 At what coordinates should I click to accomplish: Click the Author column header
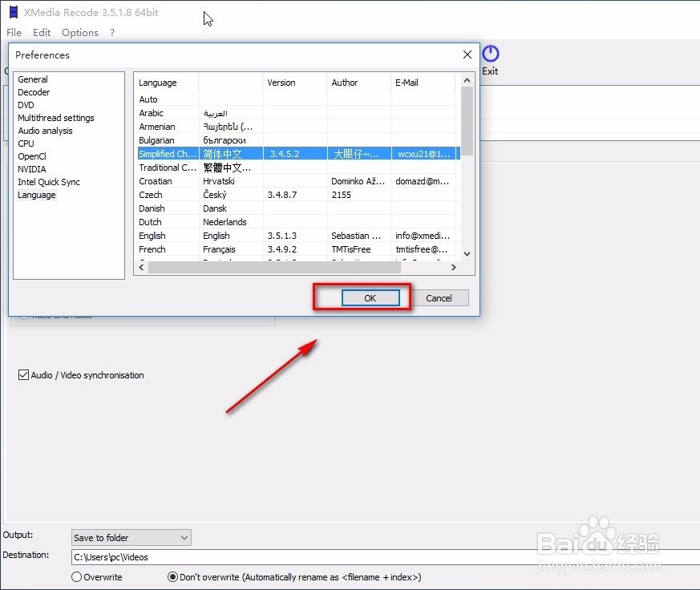(x=359, y=83)
